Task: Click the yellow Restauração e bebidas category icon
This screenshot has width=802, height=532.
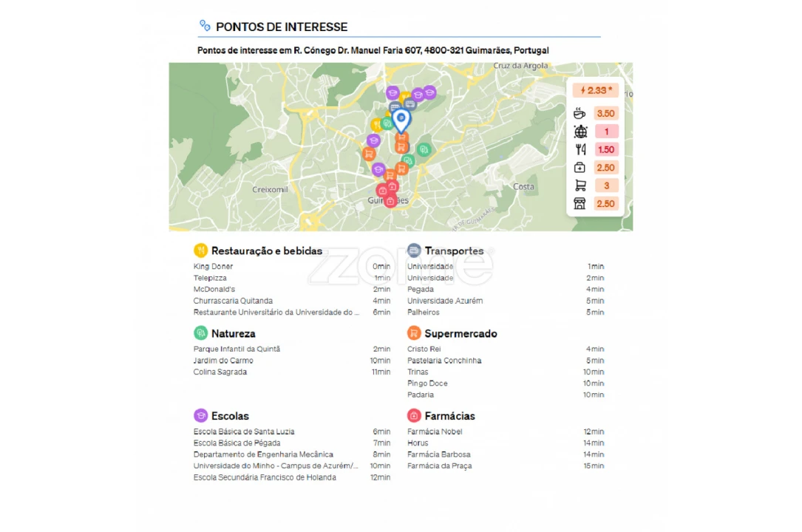Action: coord(200,250)
